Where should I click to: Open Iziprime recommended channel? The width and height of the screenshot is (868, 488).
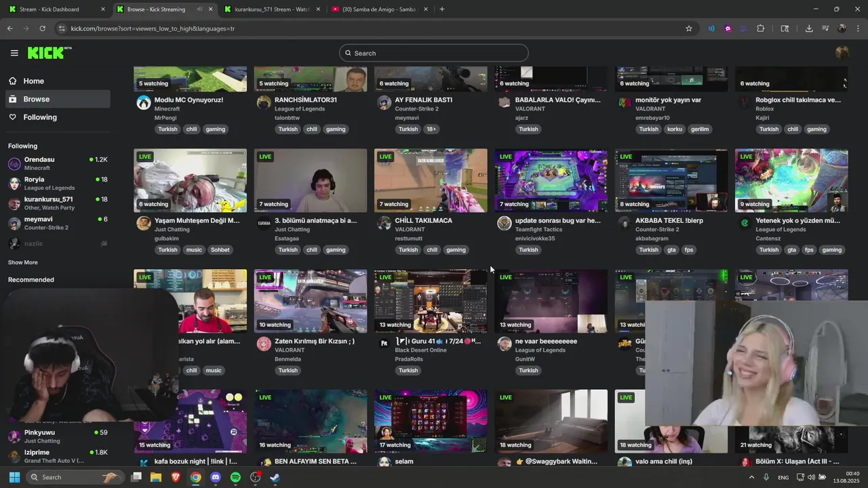coord(57,456)
